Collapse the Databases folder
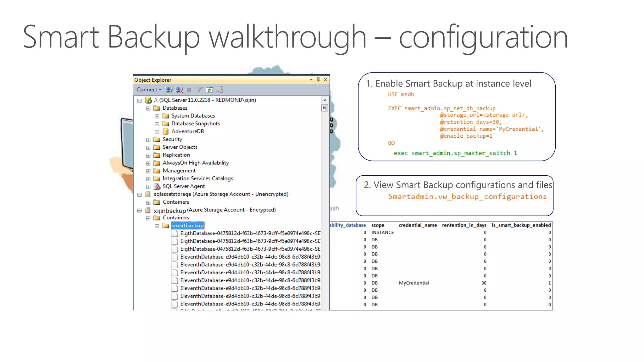 click(148, 108)
